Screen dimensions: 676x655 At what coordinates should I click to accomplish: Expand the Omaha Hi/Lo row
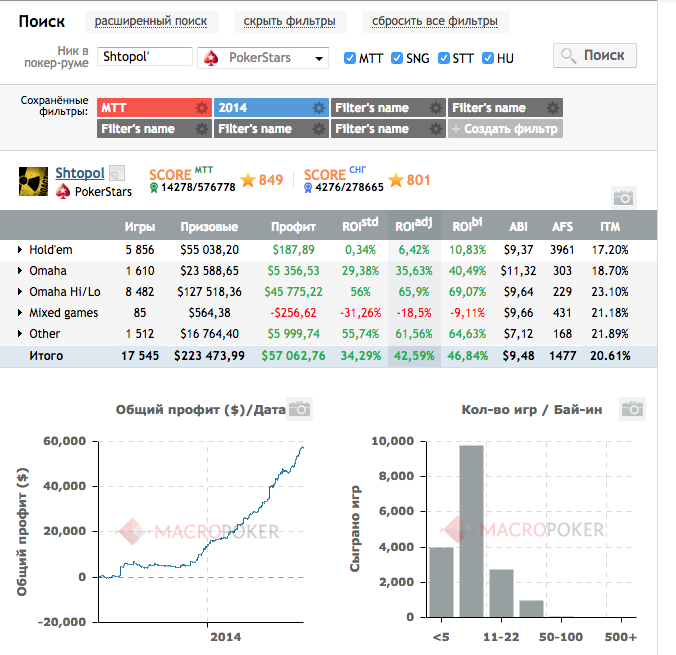click(20, 292)
